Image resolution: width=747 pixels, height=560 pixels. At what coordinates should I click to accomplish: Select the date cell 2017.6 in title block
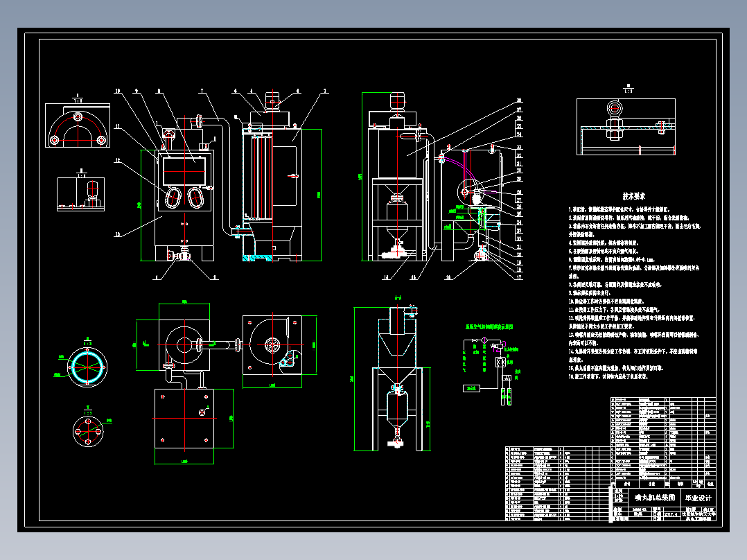point(670,514)
